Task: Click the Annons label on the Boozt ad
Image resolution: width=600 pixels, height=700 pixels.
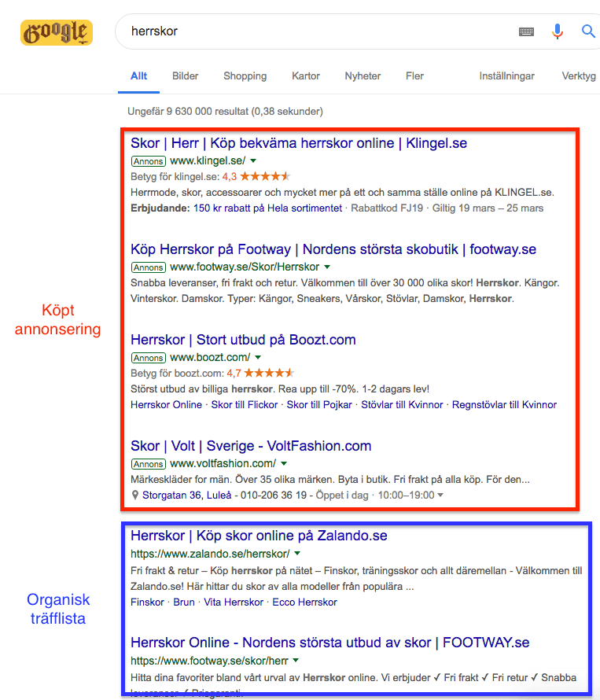Action: click(149, 358)
